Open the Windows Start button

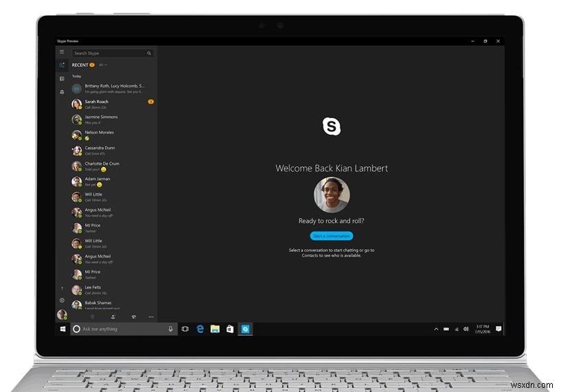click(x=62, y=329)
